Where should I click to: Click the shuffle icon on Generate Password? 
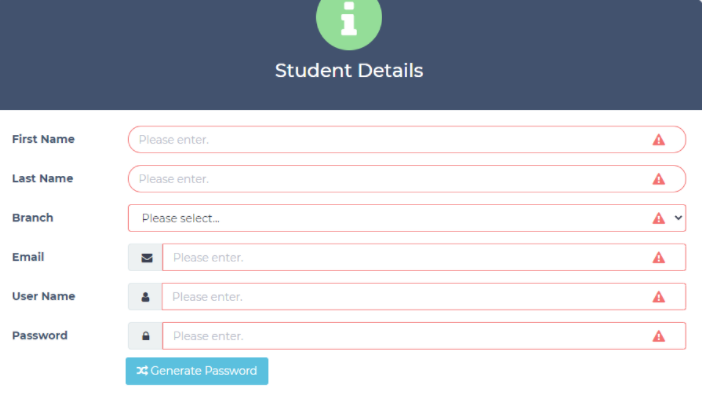click(142, 371)
